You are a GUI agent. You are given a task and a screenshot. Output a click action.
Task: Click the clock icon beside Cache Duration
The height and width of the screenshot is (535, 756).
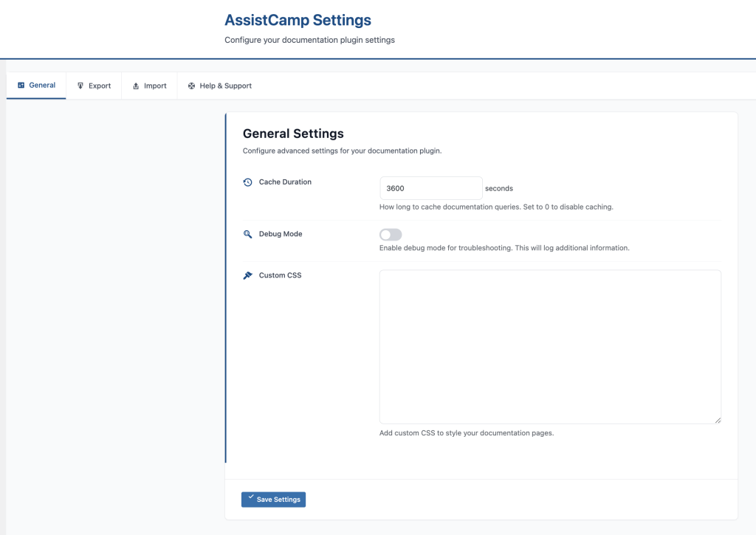coord(248,182)
